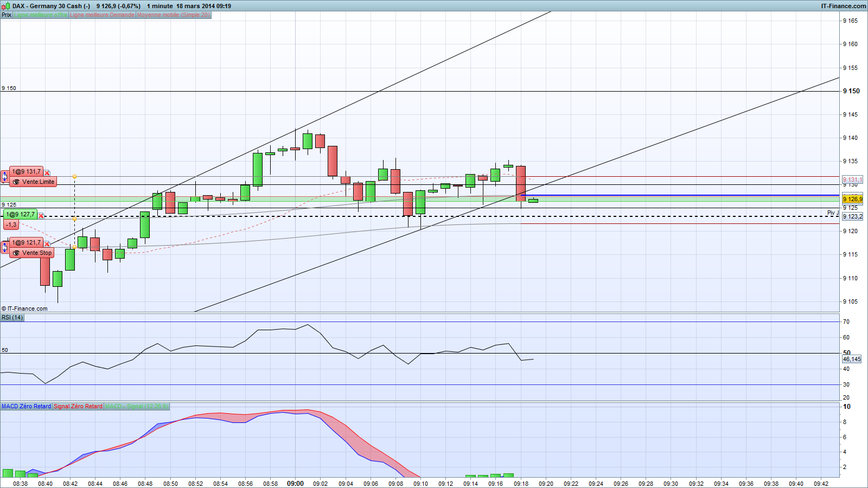Screen dimensions: 868x488
Task: Close the 1@9 127,7 position
Action: [41, 216]
